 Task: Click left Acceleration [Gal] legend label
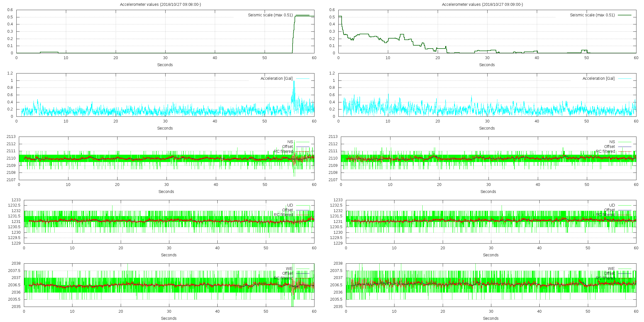pos(276,78)
